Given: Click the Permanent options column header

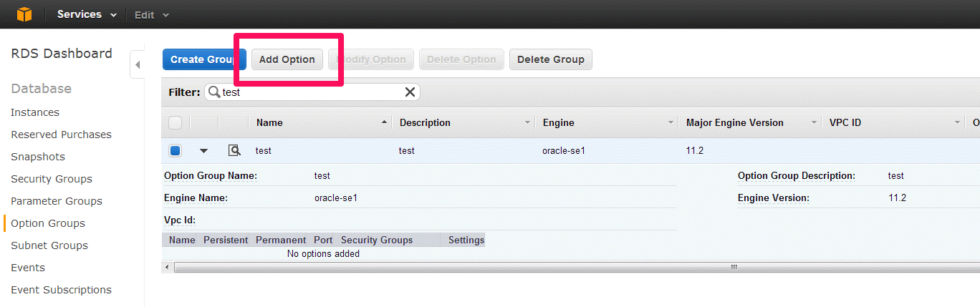Looking at the screenshot, I should pyautogui.click(x=281, y=240).
